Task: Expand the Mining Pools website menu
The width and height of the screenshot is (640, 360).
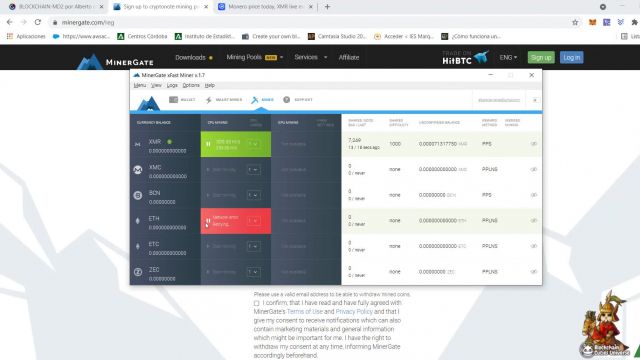Action: [x=254, y=58]
